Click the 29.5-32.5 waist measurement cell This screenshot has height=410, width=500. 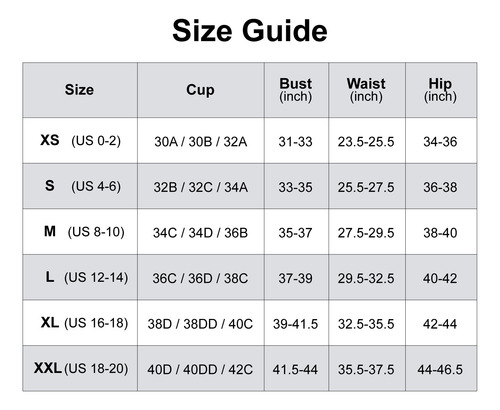coord(367,278)
